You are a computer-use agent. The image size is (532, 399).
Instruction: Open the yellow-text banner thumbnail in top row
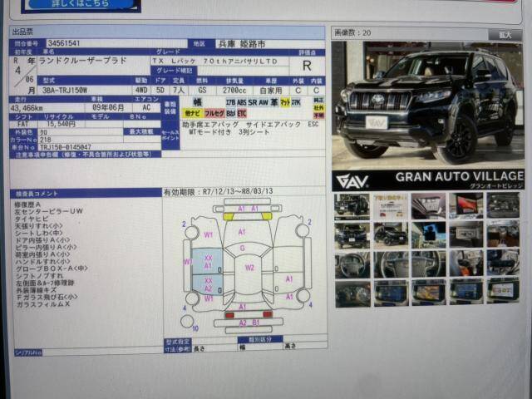tap(390, 204)
